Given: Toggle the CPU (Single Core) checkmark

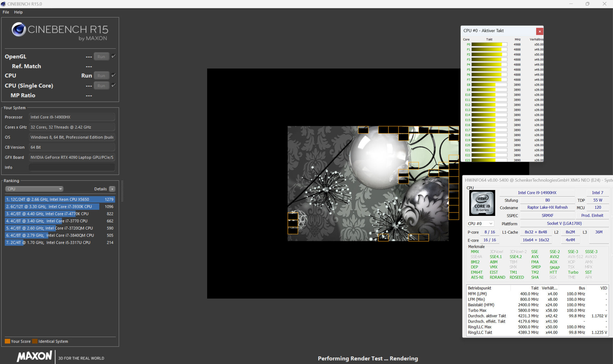Looking at the screenshot, I should point(113,85).
